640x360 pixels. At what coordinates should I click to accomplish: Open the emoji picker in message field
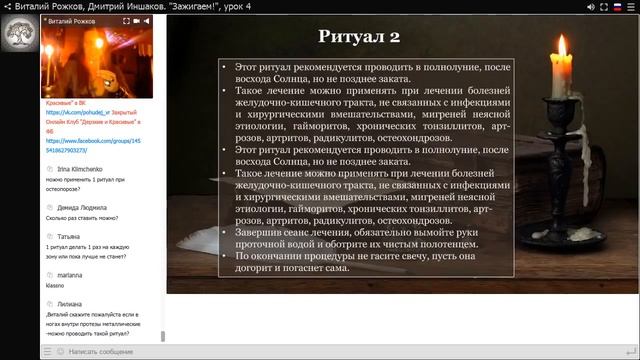61,351
